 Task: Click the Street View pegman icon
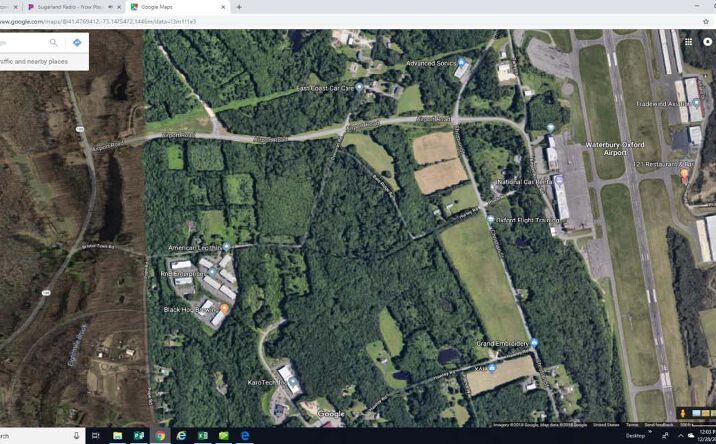(x=683, y=413)
